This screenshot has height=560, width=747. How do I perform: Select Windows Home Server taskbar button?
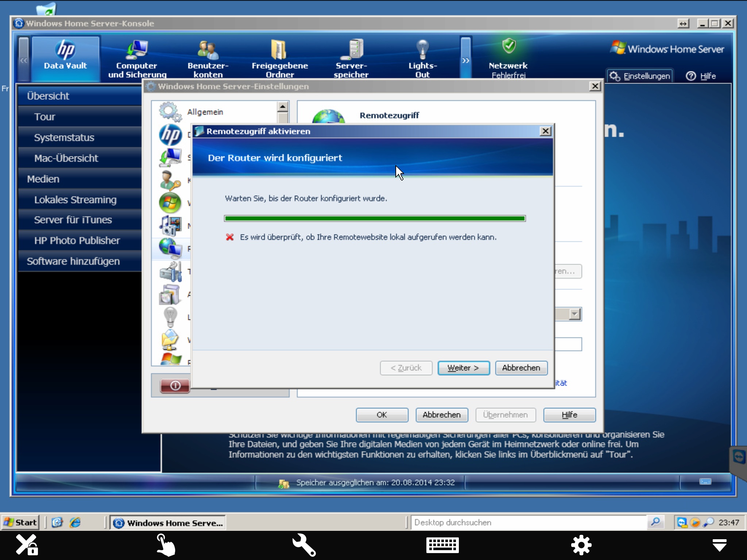coord(168,523)
